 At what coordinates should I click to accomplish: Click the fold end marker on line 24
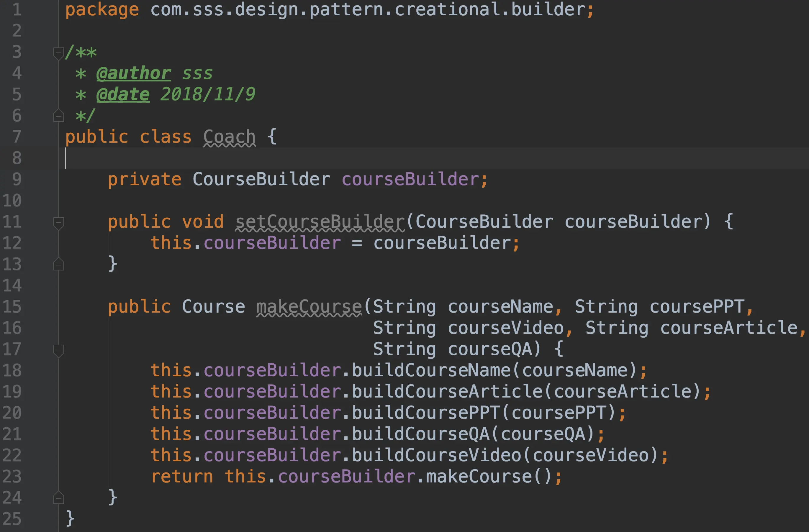(x=59, y=498)
